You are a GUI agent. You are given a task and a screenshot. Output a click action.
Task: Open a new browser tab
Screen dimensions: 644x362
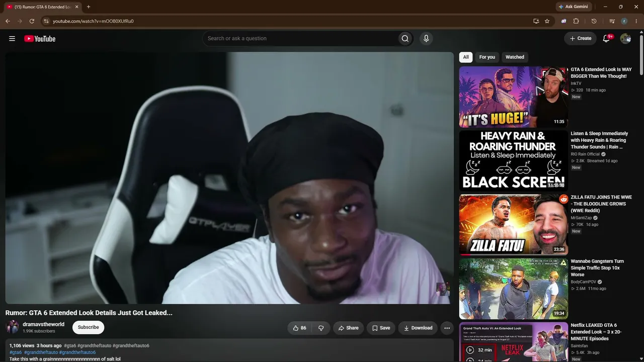(x=89, y=7)
